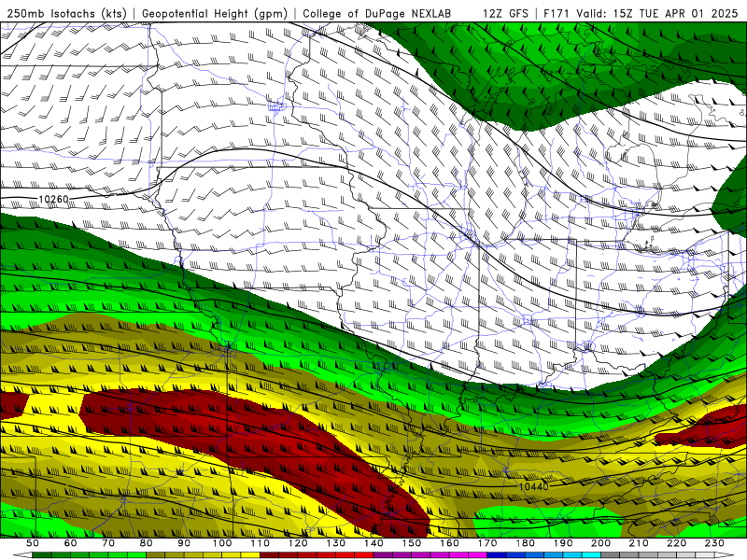Click the 50 value on the color scale
747x560 pixels.
(x=33, y=543)
